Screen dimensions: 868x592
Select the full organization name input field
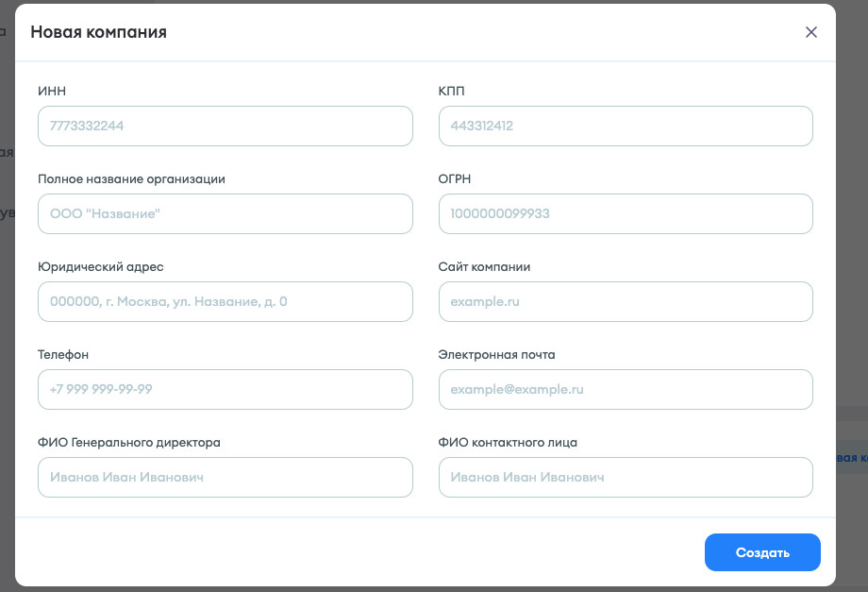pyautogui.click(x=225, y=214)
